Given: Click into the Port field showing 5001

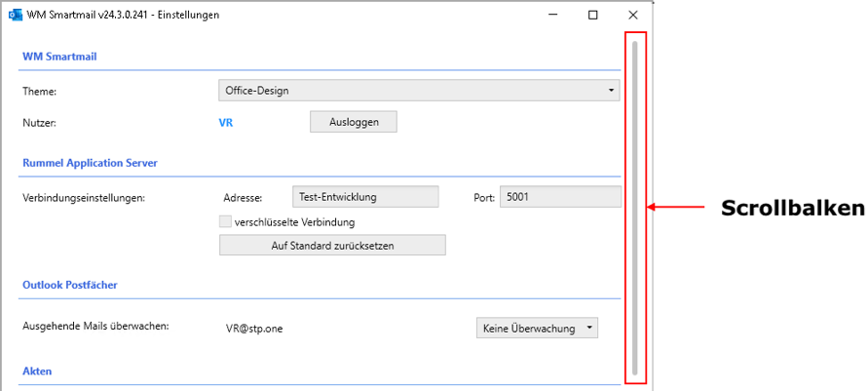Looking at the screenshot, I should 560,197.
